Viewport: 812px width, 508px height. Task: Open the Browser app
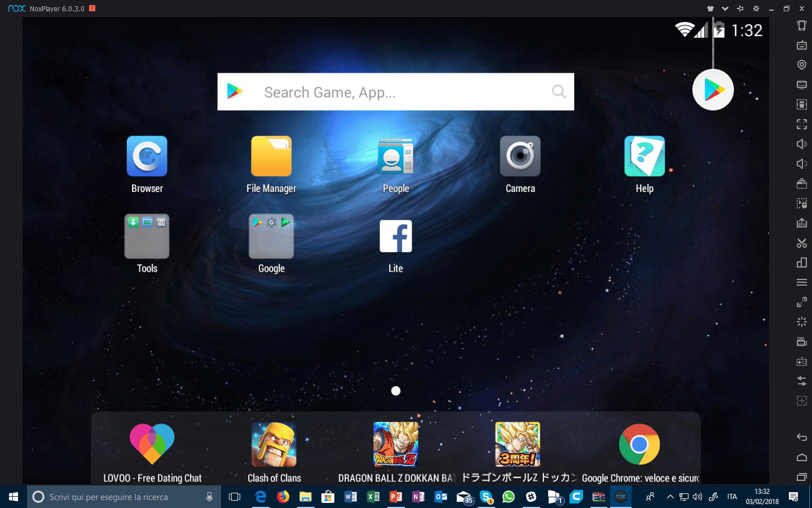point(147,156)
